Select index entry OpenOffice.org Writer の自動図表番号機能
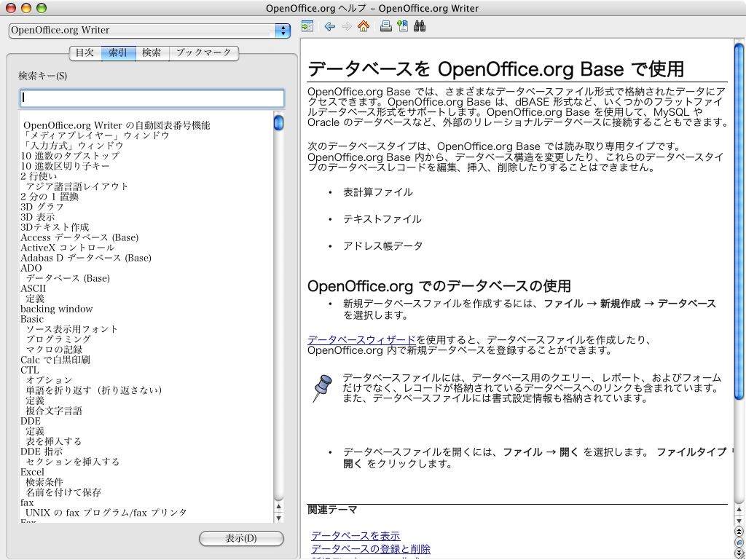 point(117,125)
